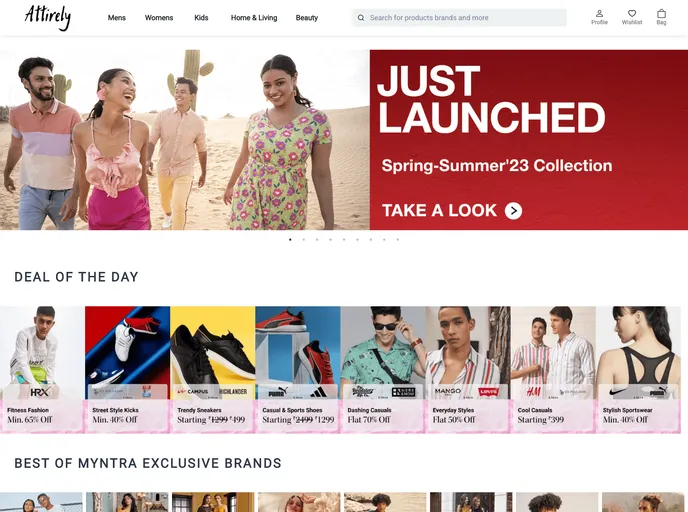Open the shopping Bag icon
Image resolution: width=688 pixels, height=512 pixels.
661,18
